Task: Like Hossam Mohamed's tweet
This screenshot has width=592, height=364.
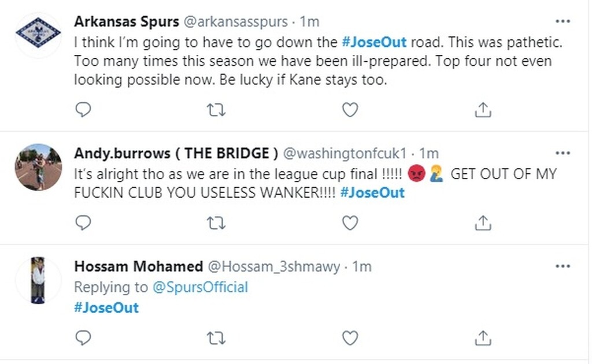Action: tap(350, 337)
